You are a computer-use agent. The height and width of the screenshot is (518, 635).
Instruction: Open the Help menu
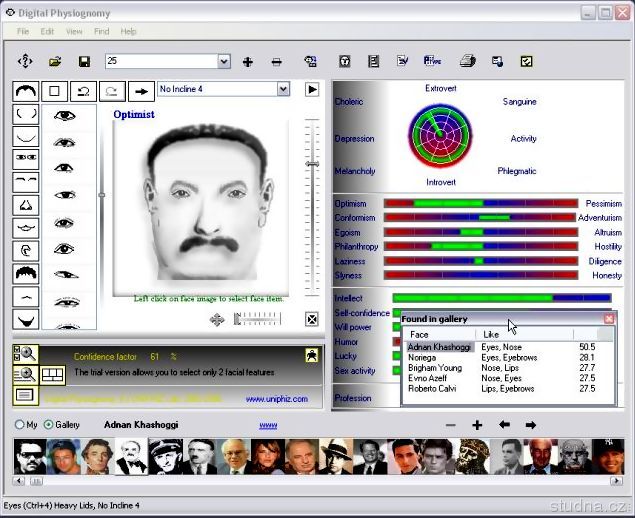click(x=128, y=32)
